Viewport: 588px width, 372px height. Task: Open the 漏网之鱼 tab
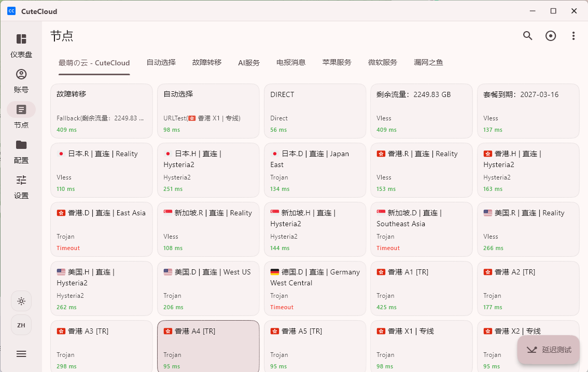pos(428,63)
